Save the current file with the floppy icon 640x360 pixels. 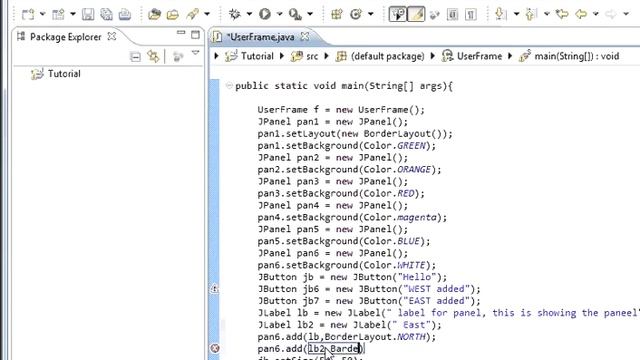coord(88,14)
